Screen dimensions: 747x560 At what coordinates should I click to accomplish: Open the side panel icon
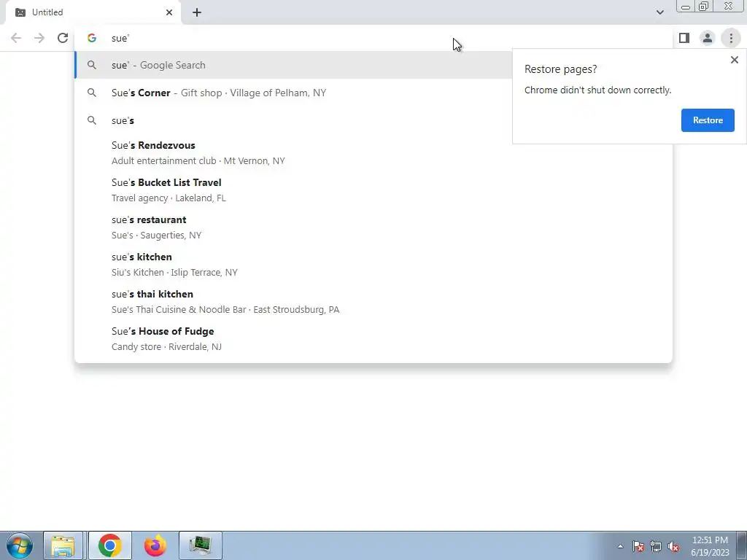(684, 38)
